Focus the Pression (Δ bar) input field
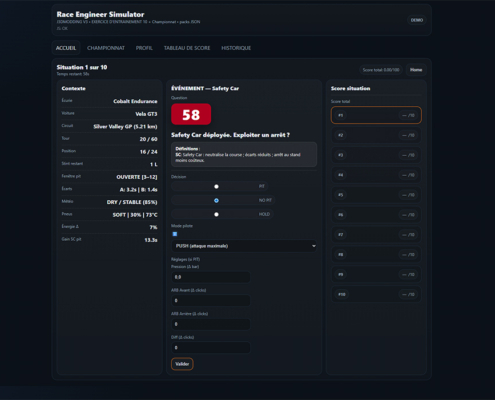Image resolution: width=495 pixels, height=400 pixels. click(211, 277)
